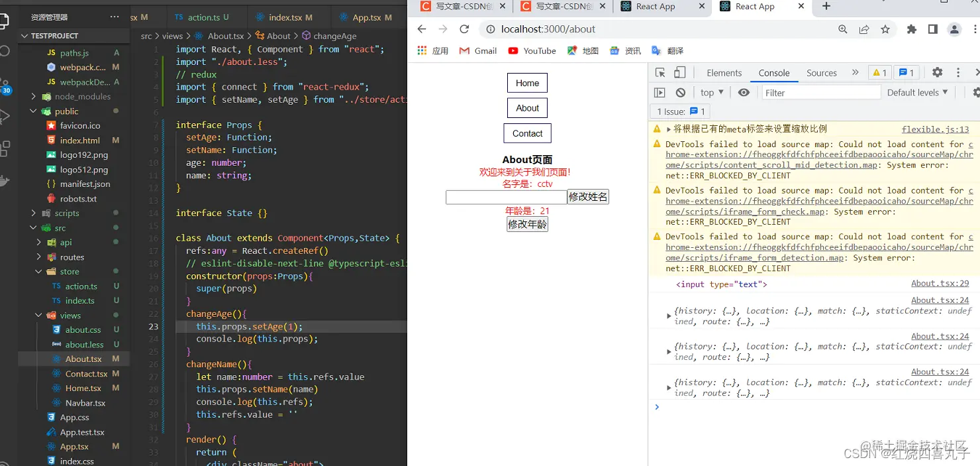Screen dimensions: 980x466
Task: Switch to index.tsx editor tab
Action: pyautogui.click(x=289, y=17)
